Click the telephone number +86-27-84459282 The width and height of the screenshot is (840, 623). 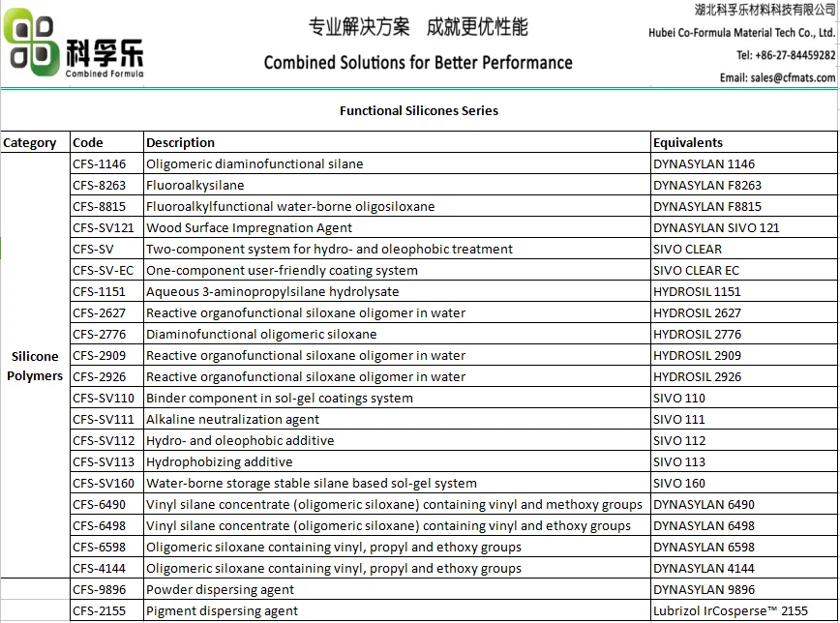click(x=785, y=55)
